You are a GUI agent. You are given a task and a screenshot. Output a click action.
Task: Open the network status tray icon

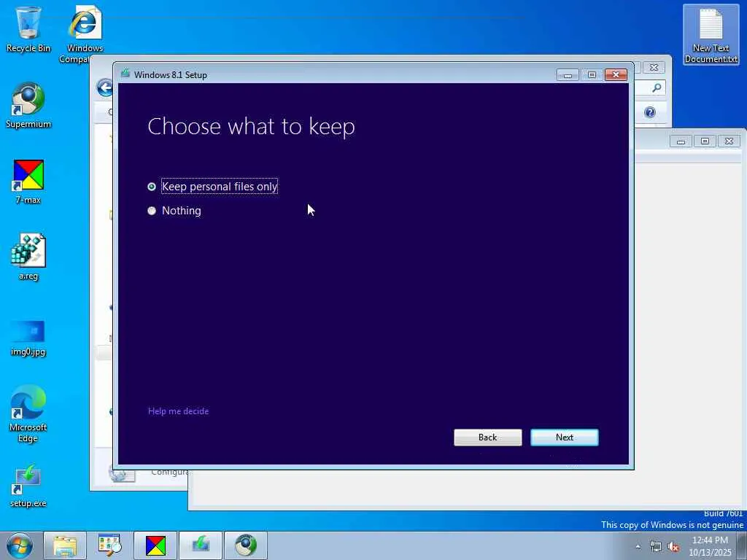point(656,547)
